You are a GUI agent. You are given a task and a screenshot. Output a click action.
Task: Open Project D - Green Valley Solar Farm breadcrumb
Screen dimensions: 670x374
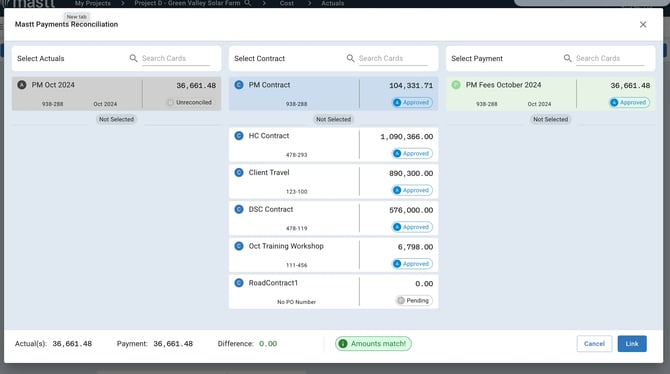click(x=187, y=3)
